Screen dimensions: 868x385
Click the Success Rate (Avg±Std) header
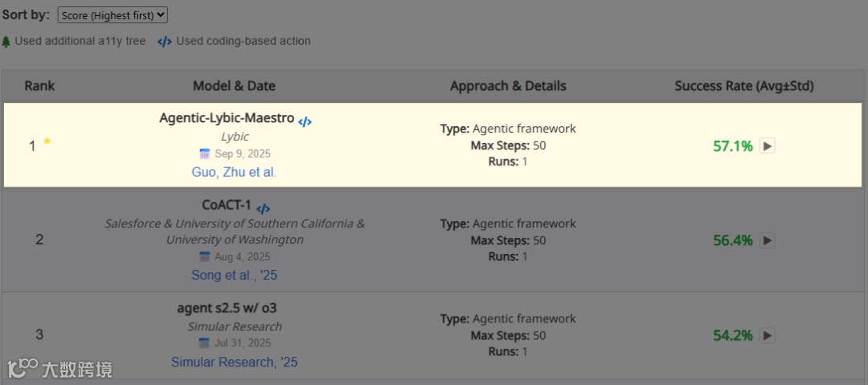(x=744, y=86)
